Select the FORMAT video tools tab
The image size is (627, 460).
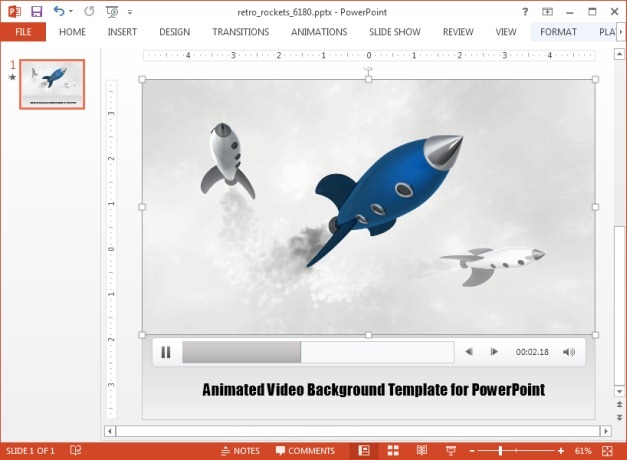559,32
